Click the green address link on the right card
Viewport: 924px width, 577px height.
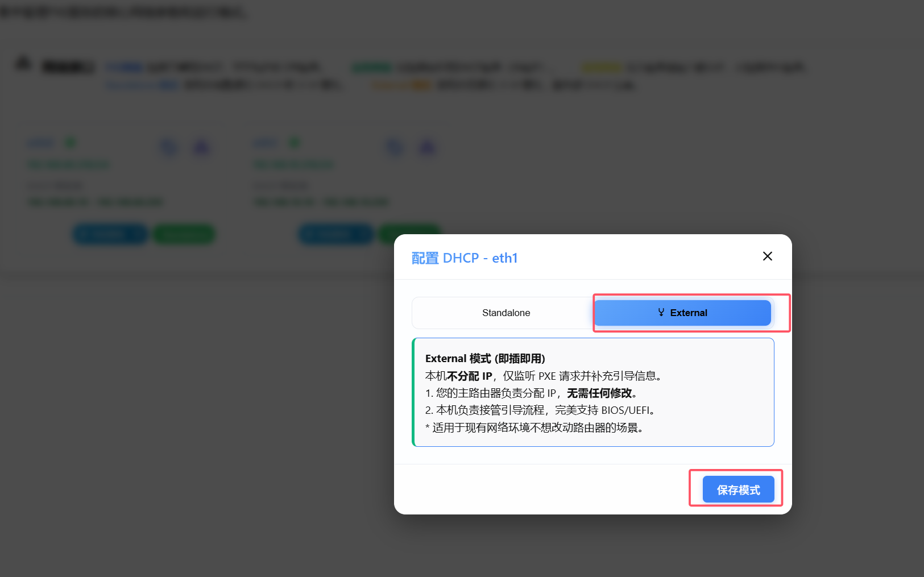pos(293,164)
